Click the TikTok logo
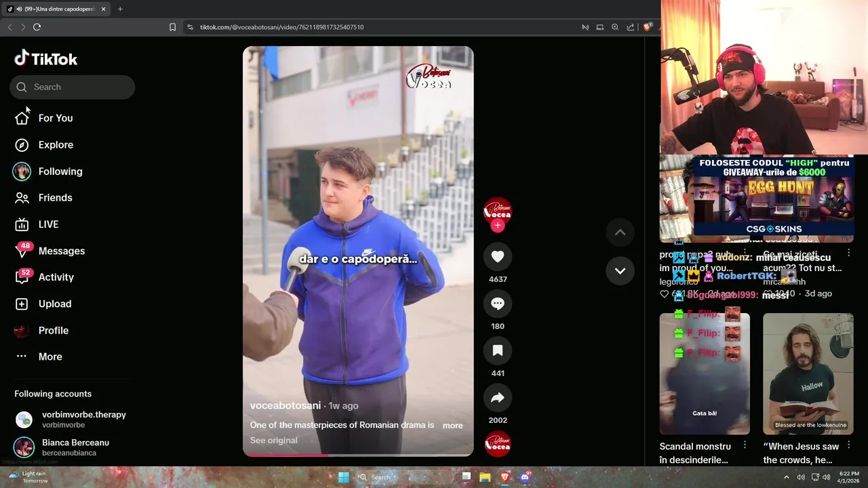The height and width of the screenshot is (488, 868). [x=46, y=59]
